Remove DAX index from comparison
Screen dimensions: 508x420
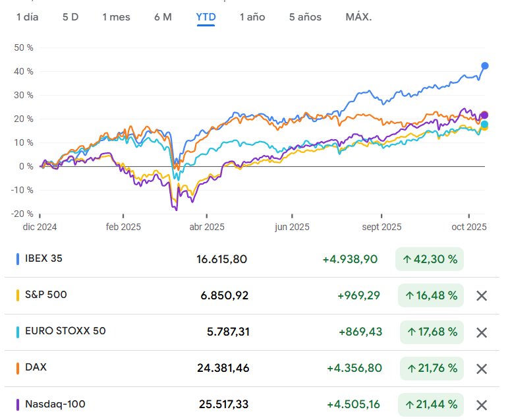tap(482, 369)
